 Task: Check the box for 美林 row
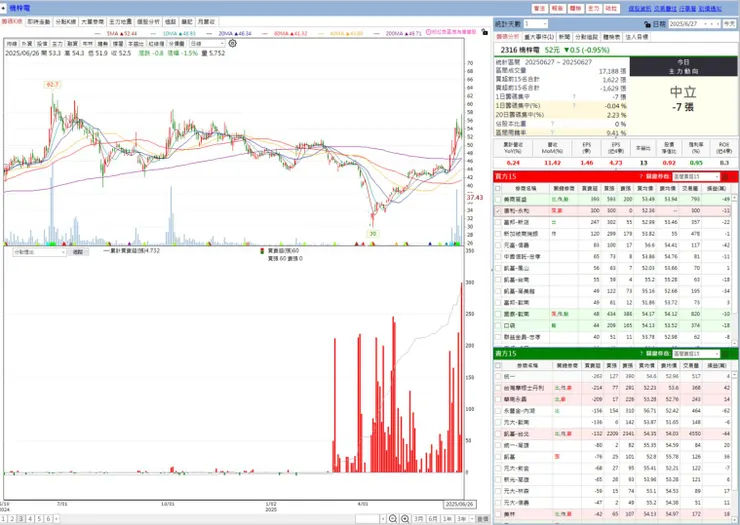[x=498, y=514]
